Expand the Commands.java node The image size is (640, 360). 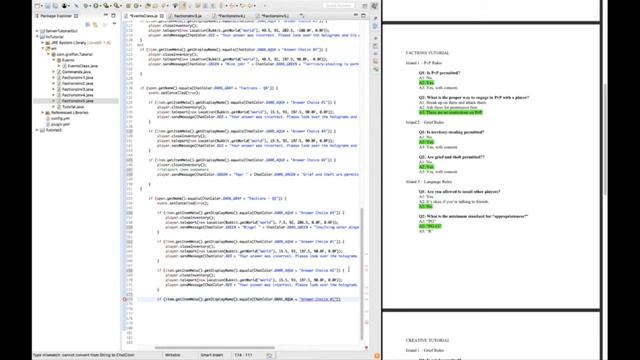(x=53, y=72)
